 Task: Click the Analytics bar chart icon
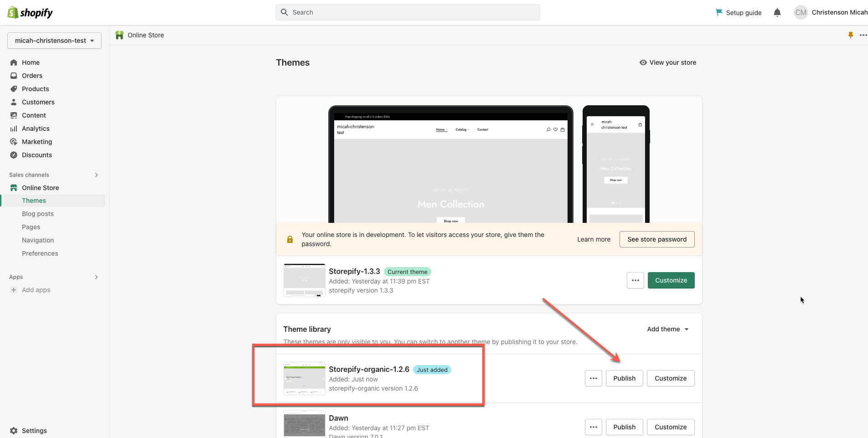click(14, 129)
